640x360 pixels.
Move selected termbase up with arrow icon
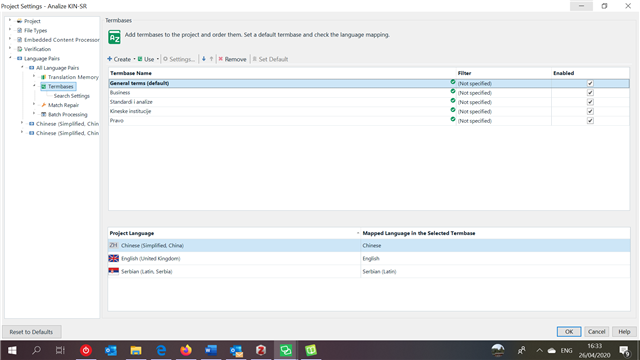click(211, 59)
